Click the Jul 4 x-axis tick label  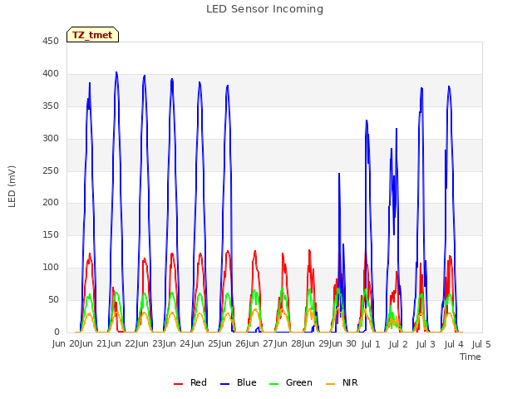click(454, 344)
